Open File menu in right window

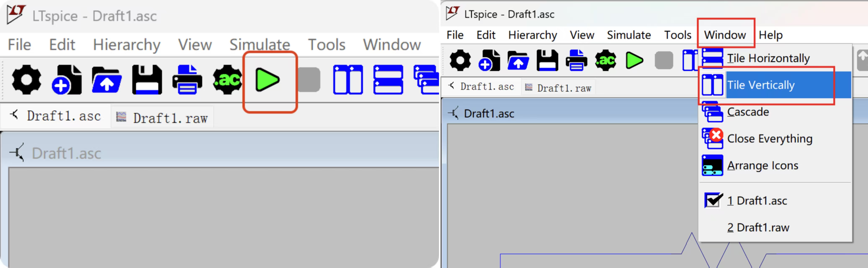coord(455,35)
